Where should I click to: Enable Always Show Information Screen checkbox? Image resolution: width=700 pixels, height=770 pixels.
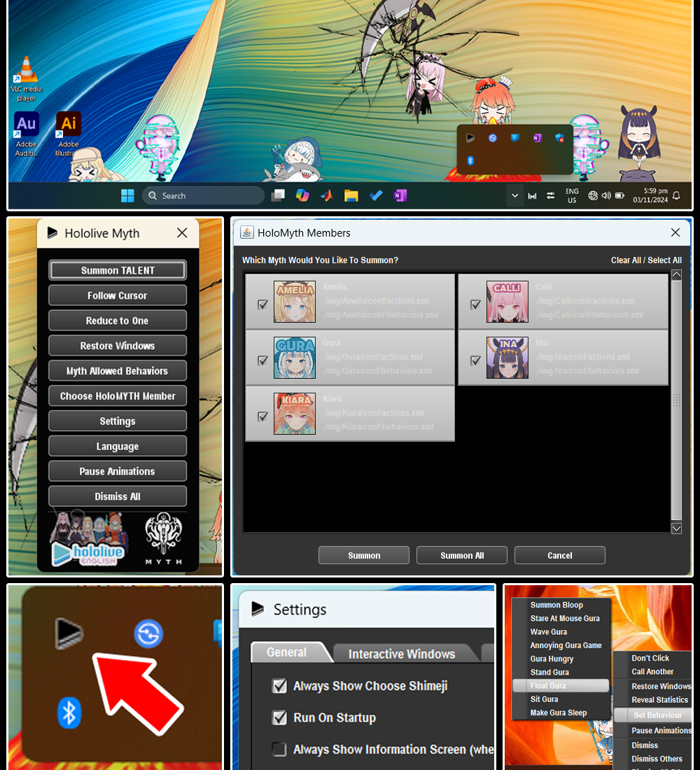(x=279, y=750)
